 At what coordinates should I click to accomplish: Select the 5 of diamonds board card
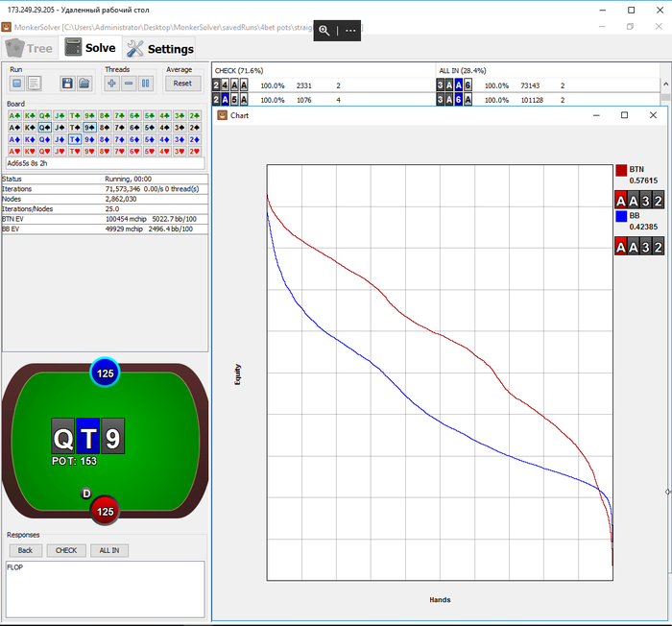pos(150,139)
